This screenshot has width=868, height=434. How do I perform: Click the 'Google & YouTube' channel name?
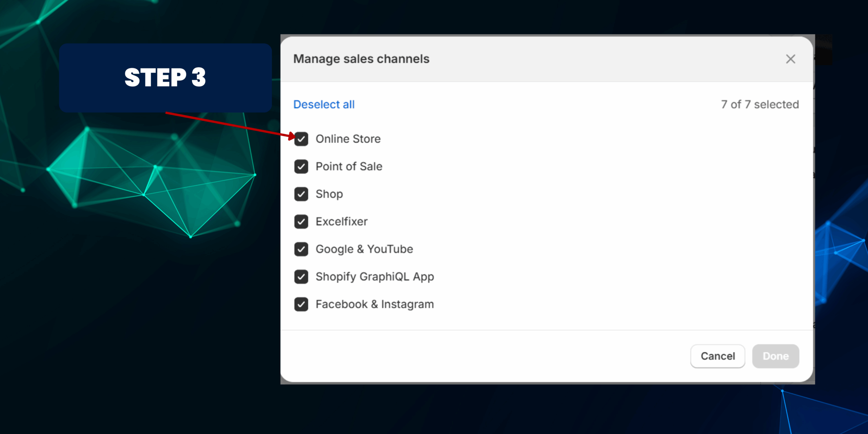[x=364, y=249]
